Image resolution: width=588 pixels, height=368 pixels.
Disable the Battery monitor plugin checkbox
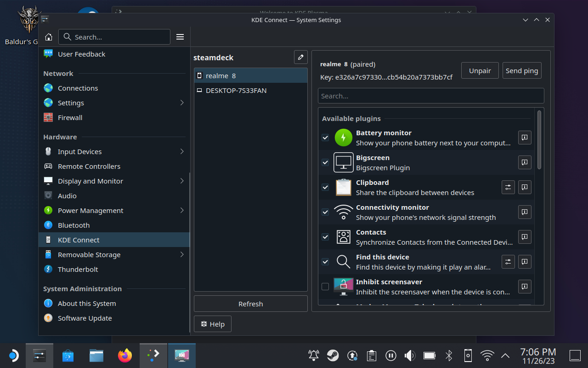pos(325,138)
